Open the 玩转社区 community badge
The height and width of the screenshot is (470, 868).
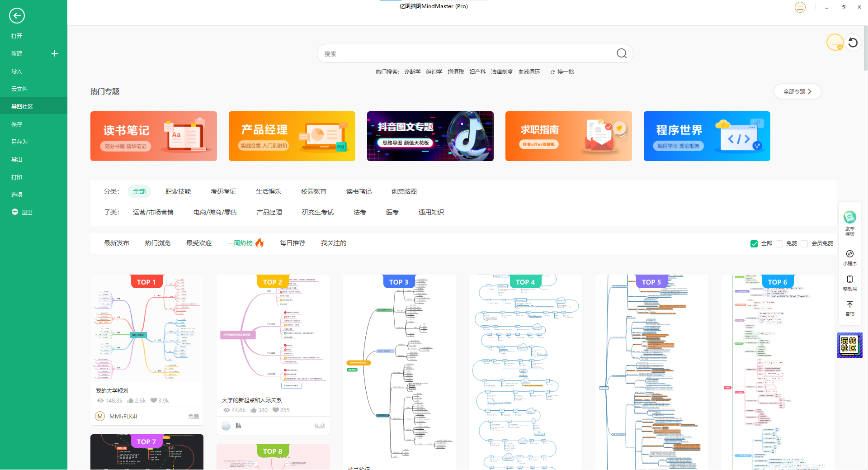coord(850,345)
